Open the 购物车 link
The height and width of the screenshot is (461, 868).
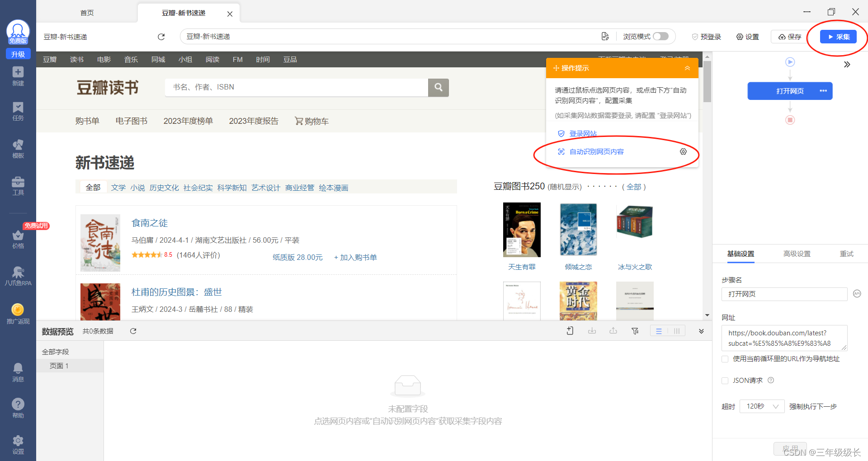tap(311, 121)
